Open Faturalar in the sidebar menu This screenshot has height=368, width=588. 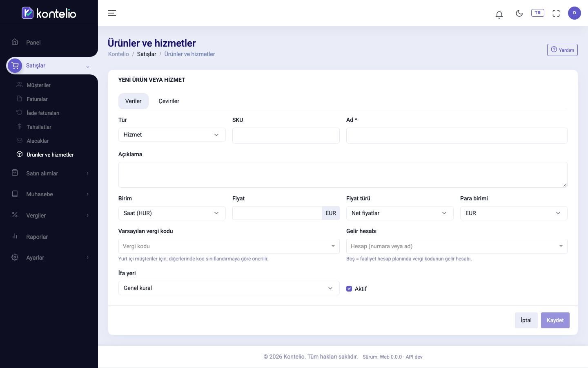(x=37, y=99)
